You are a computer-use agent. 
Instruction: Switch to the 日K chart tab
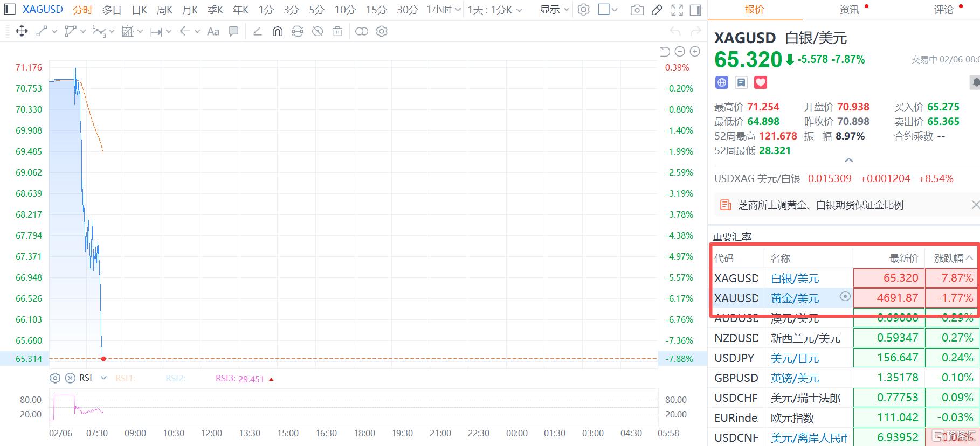pos(140,10)
